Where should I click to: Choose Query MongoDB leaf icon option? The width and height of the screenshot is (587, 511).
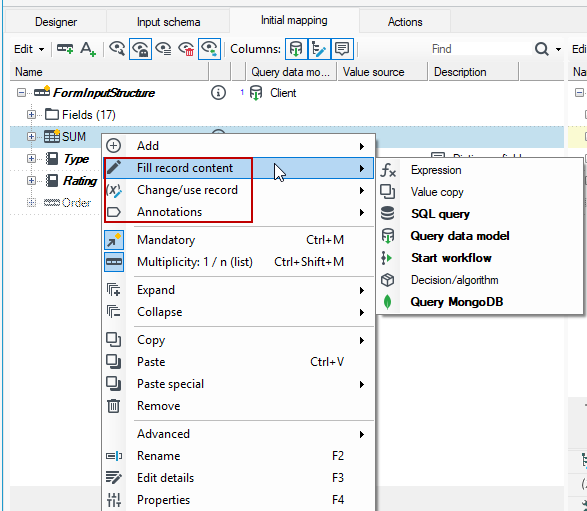pyautogui.click(x=387, y=302)
